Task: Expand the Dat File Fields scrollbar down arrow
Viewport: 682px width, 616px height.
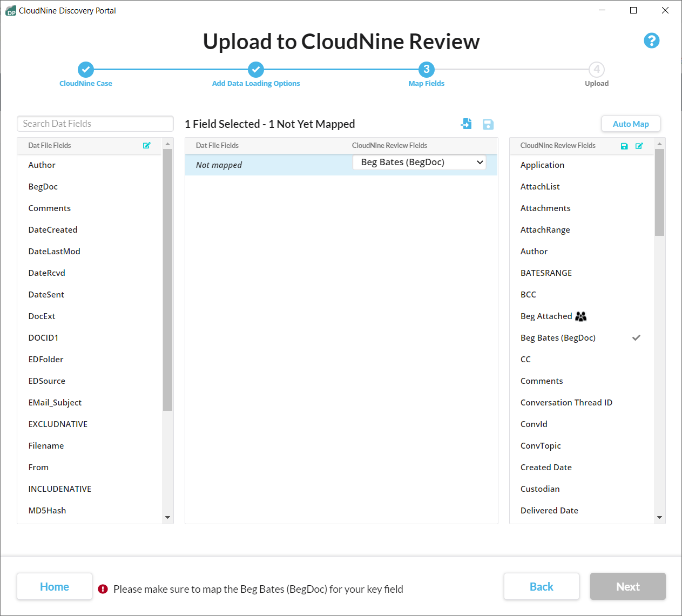Action: (167, 517)
